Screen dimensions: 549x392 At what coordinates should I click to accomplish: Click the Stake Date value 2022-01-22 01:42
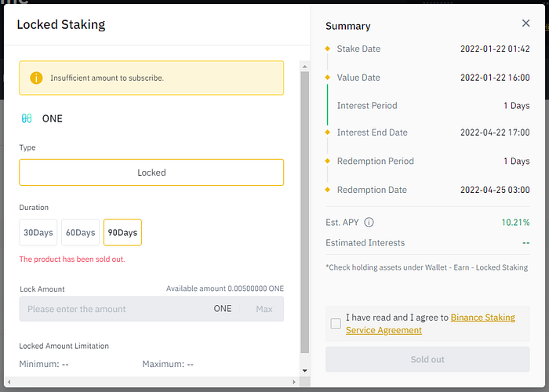tap(495, 49)
